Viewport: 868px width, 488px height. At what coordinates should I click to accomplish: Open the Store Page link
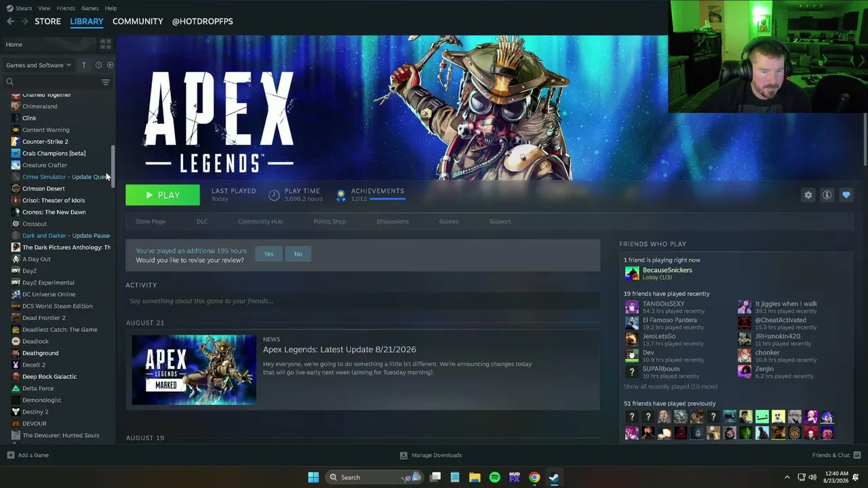click(151, 222)
